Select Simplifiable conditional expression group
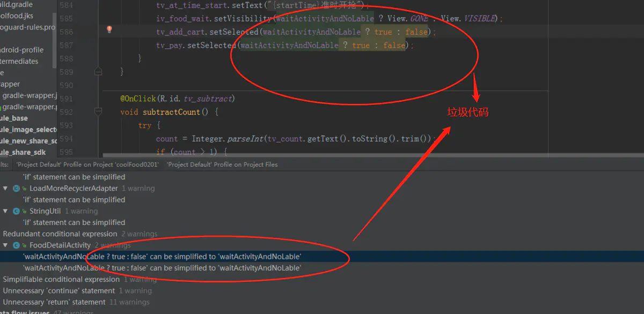This screenshot has height=314, width=644. [61, 280]
